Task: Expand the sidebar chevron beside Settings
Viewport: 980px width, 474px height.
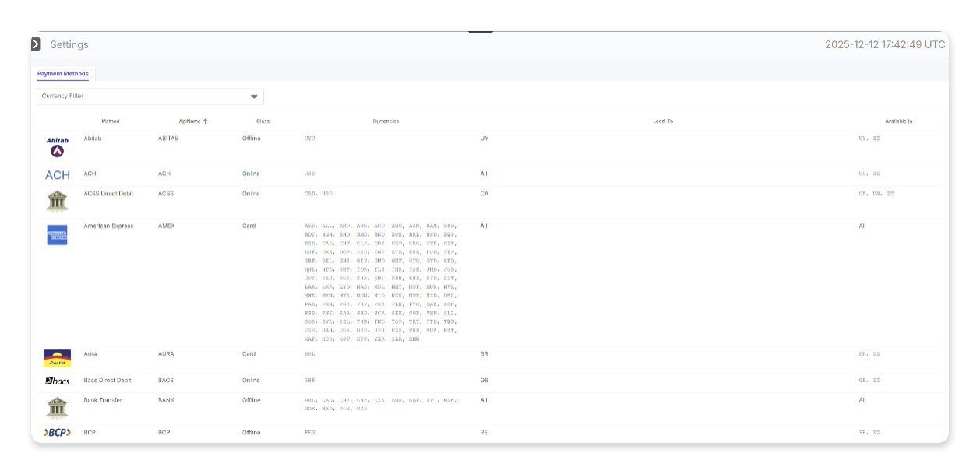Action: (35, 44)
